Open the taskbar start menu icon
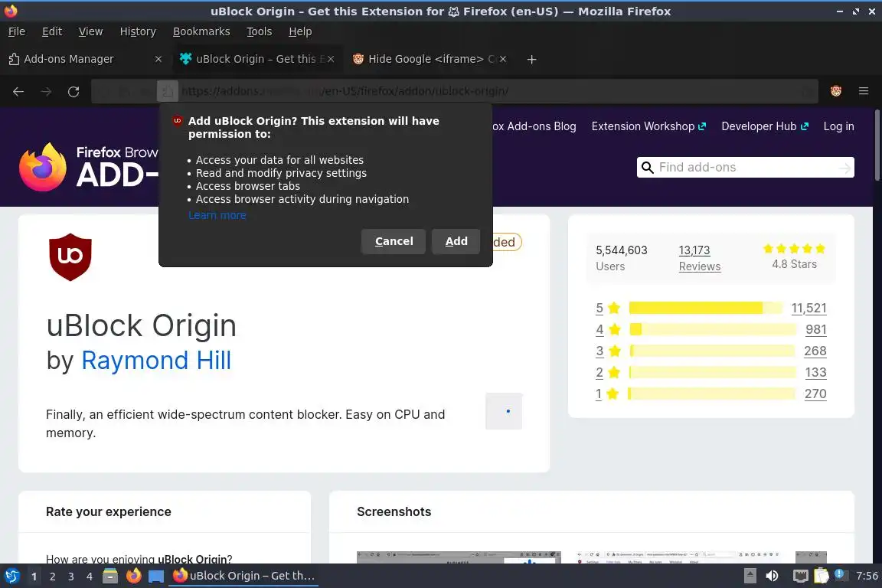This screenshot has width=882, height=588. [x=11, y=577]
